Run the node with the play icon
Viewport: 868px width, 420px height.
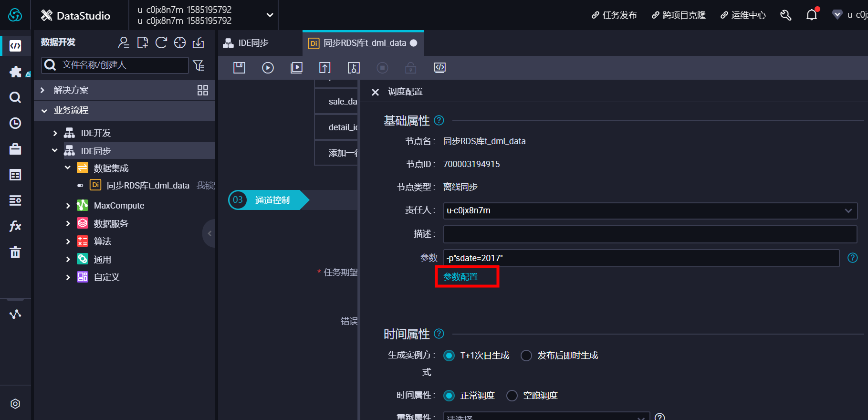pos(268,68)
